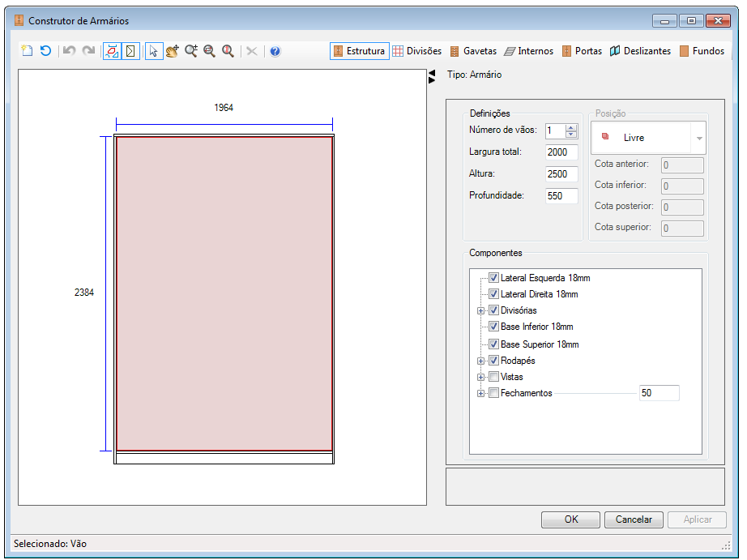Click the Cancelar button
This screenshot has height=560, width=747.
(x=634, y=519)
